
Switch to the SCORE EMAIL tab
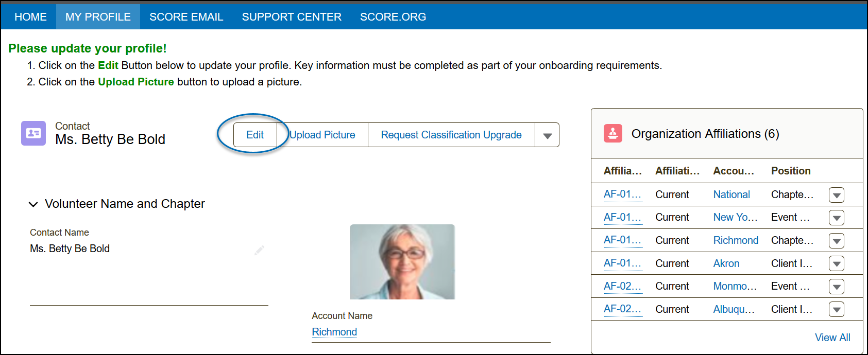(186, 17)
